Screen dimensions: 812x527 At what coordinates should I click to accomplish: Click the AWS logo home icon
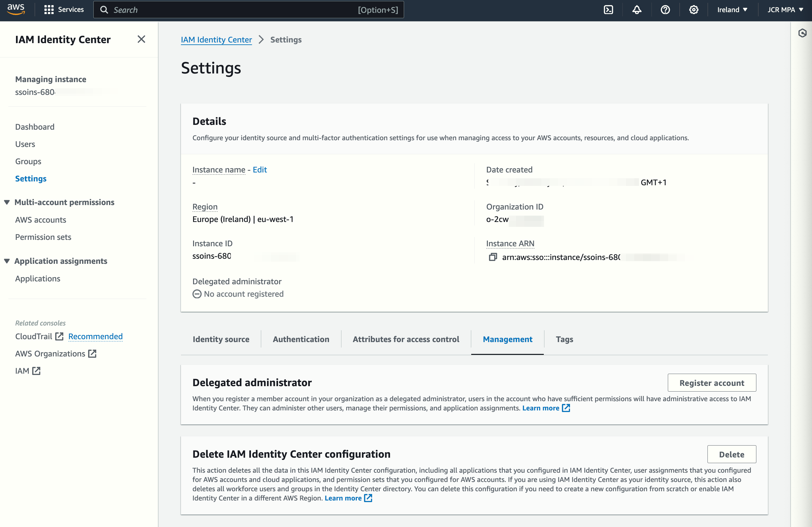(x=16, y=9)
